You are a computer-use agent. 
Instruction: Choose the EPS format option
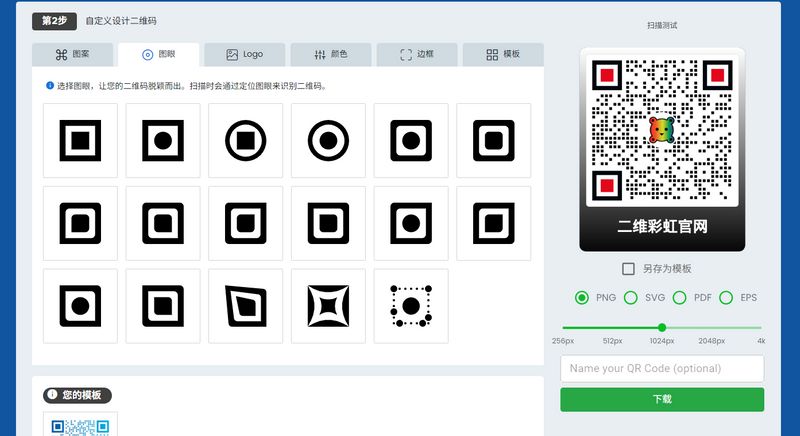point(726,298)
